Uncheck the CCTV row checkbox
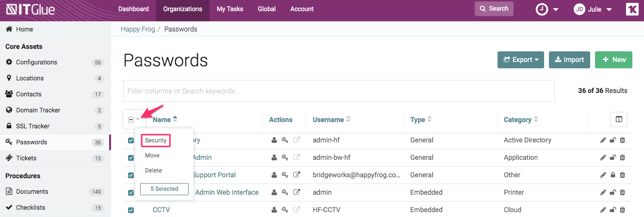 (131, 210)
